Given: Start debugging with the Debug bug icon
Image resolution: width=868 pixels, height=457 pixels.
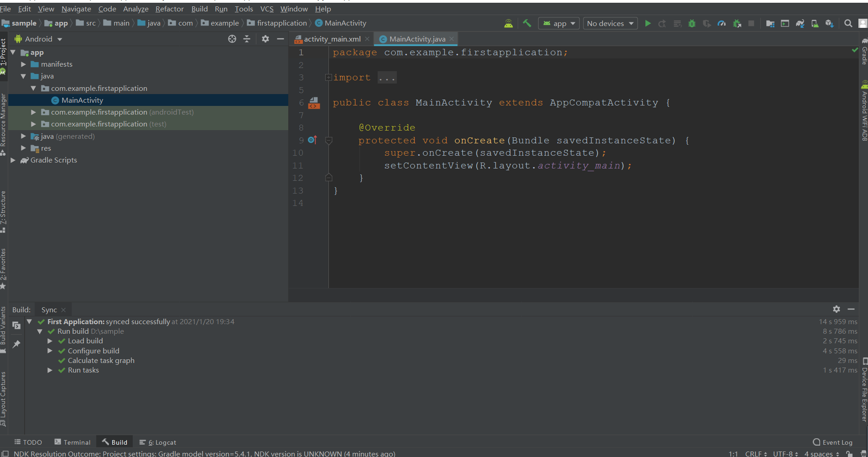Looking at the screenshot, I should [x=692, y=23].
